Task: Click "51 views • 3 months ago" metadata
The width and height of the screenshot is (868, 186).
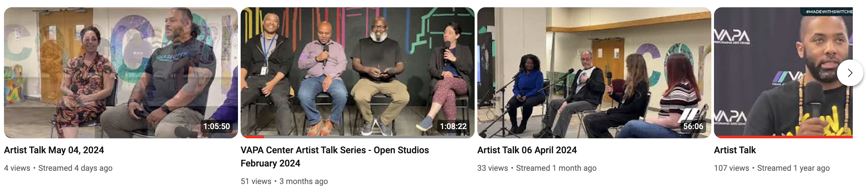Action: [x=284, y=181]
